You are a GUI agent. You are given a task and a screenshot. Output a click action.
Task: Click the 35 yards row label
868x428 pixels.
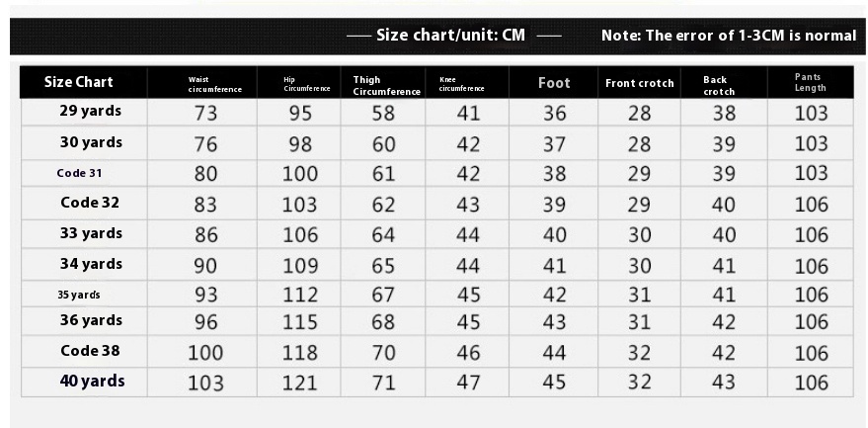(x=79, y=295)
